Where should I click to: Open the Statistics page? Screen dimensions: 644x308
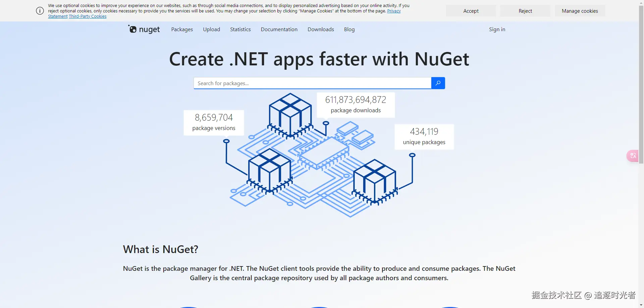click(240, 29)
